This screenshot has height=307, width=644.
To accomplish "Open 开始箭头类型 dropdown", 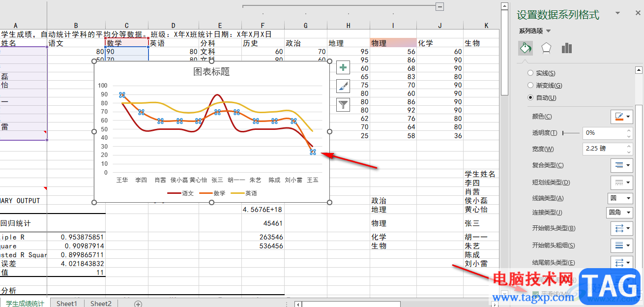I will [x=621, y=228].
